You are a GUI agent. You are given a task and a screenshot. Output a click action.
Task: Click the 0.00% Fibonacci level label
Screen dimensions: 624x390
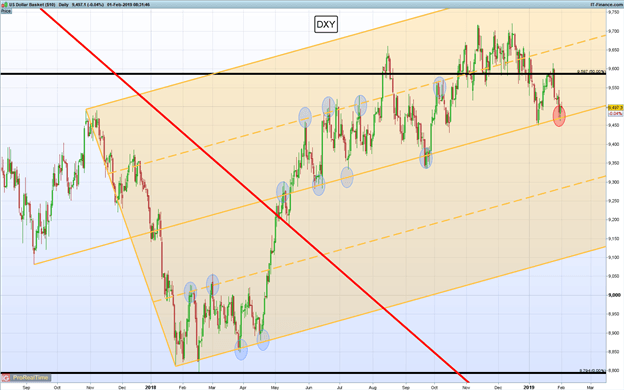(592, 370)
